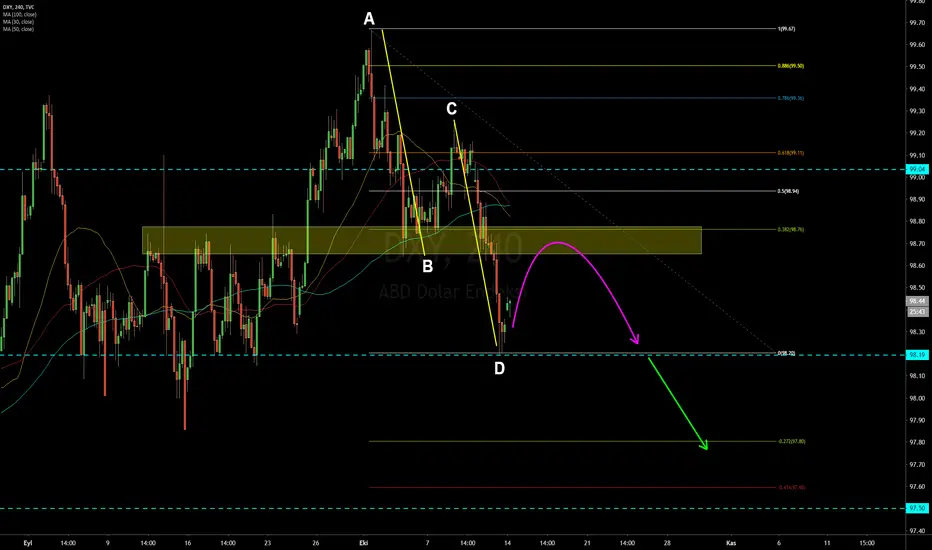932x550 pixels.
Task: Select Fibonacci label 0.786(99.36)
Action: 791,98
